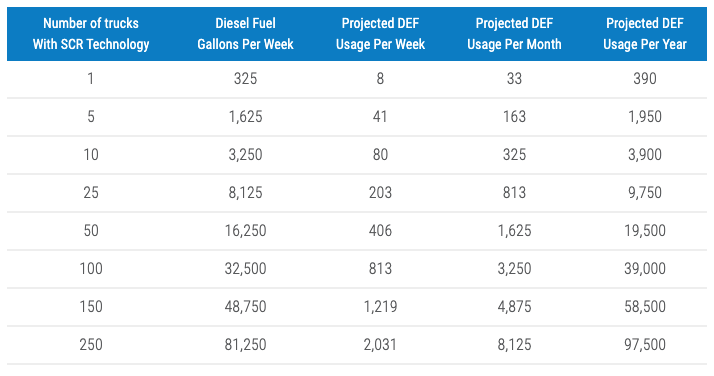
Task: Select the 406 weekly DEF usage cell
Action: point(380,230)
